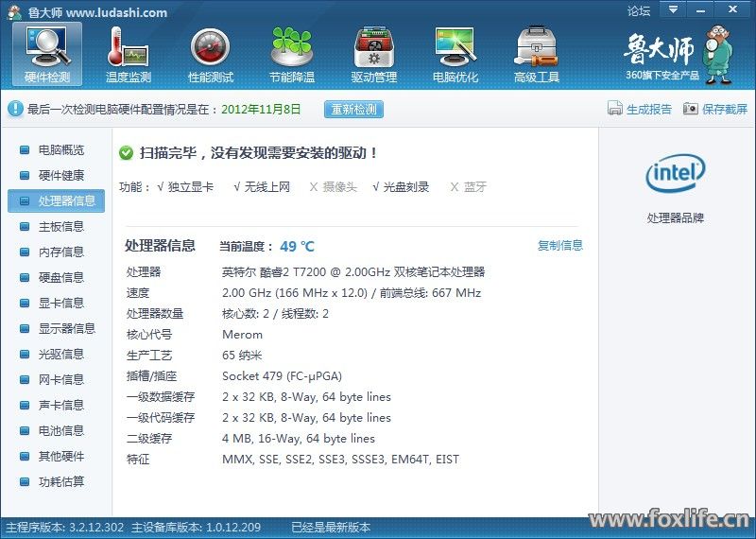
Task: Click 保存截屏 to save screenshot
Action: 715,109
